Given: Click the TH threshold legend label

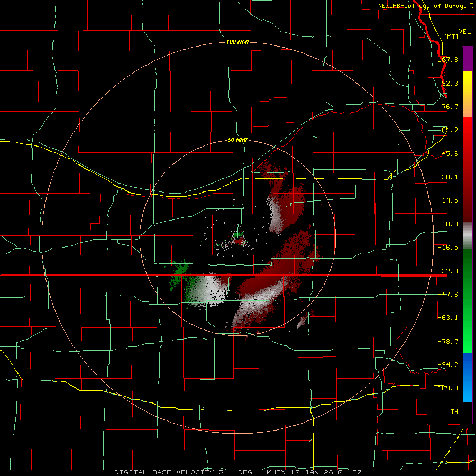Looking at the screenshot, I should pos(454,411).
